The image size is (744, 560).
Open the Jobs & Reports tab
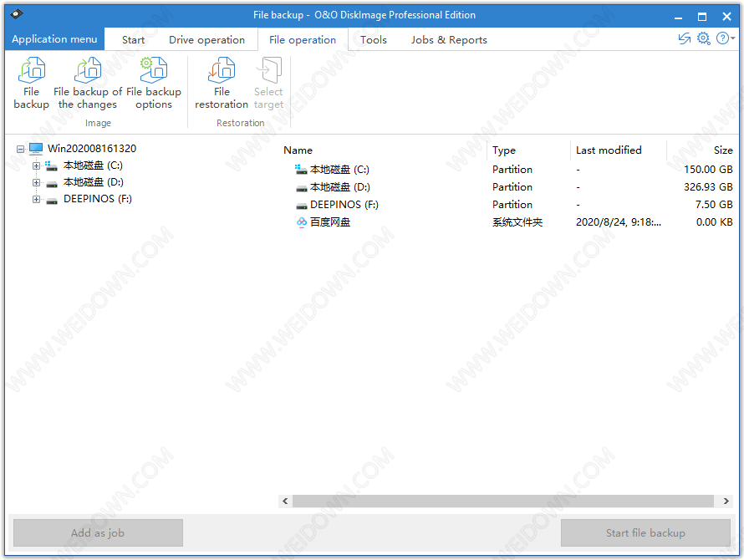click(x=449, y=40)
